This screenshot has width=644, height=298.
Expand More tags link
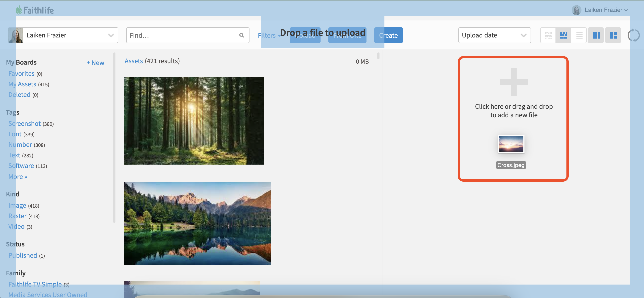click(18, 176)
